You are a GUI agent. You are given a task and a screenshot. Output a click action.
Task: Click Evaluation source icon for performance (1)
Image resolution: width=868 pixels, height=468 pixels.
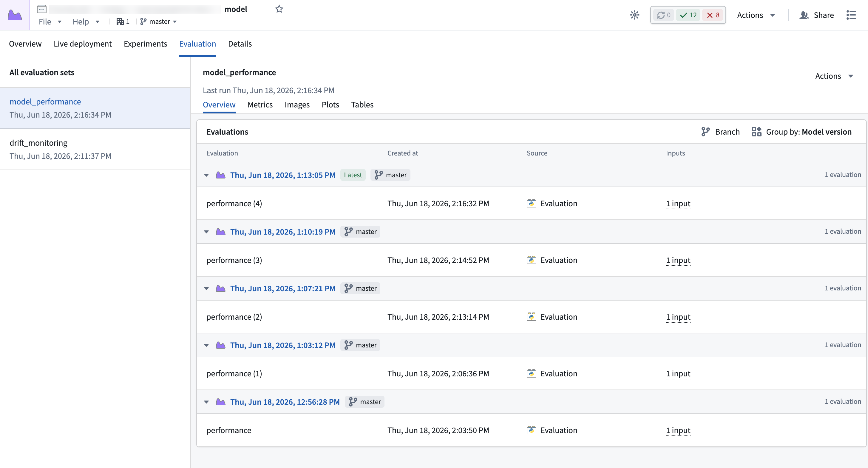[531, 373]
